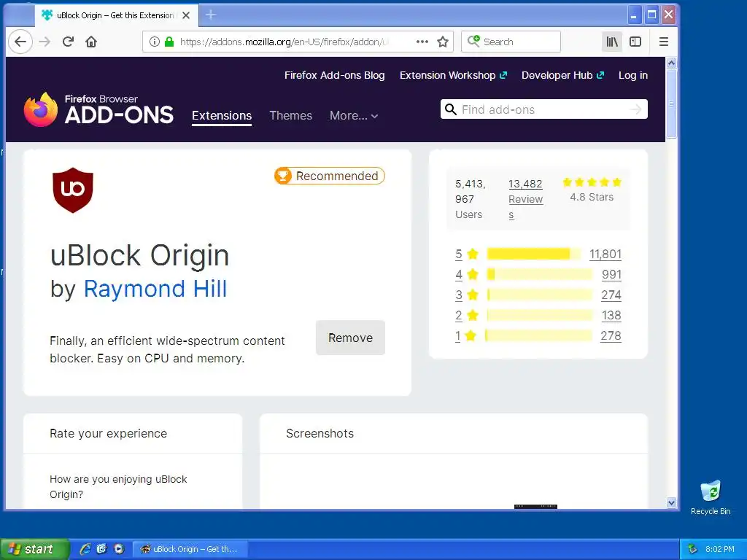Click the 5 rating row label
This screenshot has width=747, height=560.
pos(458,254)
